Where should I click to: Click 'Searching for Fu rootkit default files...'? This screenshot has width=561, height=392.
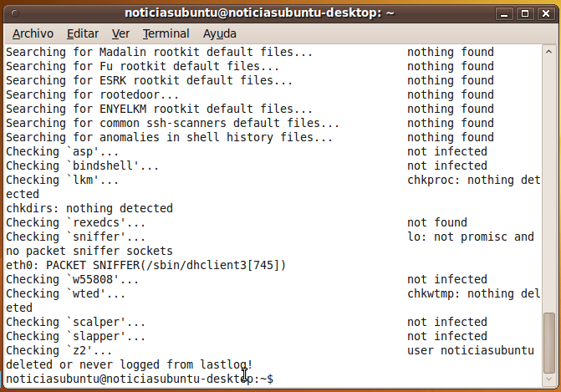pos(142,67)
